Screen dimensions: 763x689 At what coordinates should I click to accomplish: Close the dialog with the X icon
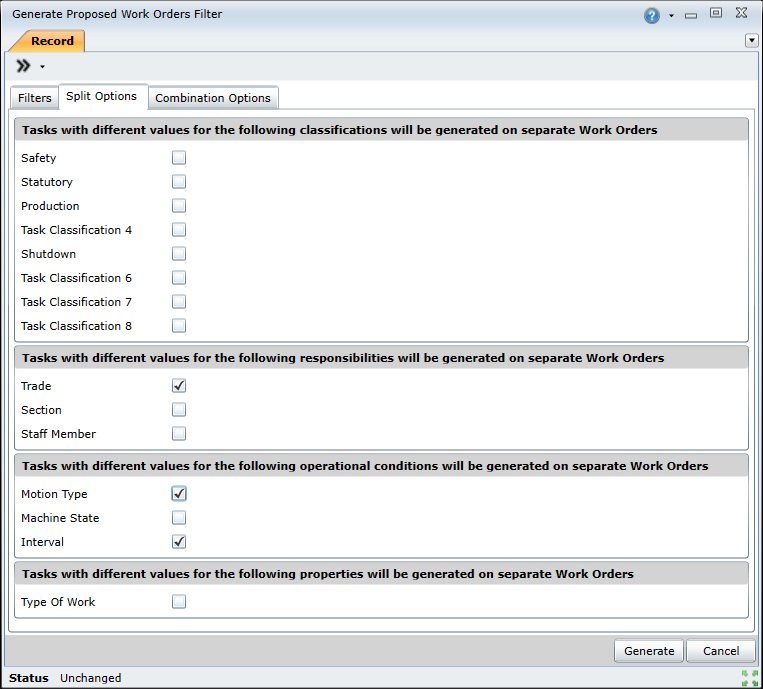tap(741, 14)
